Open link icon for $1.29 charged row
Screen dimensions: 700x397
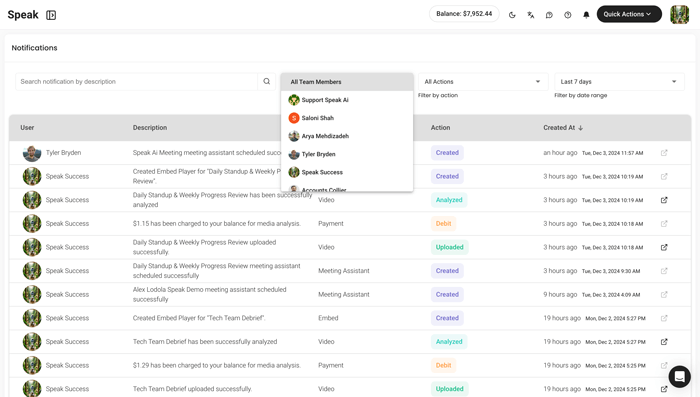[664, 366]
